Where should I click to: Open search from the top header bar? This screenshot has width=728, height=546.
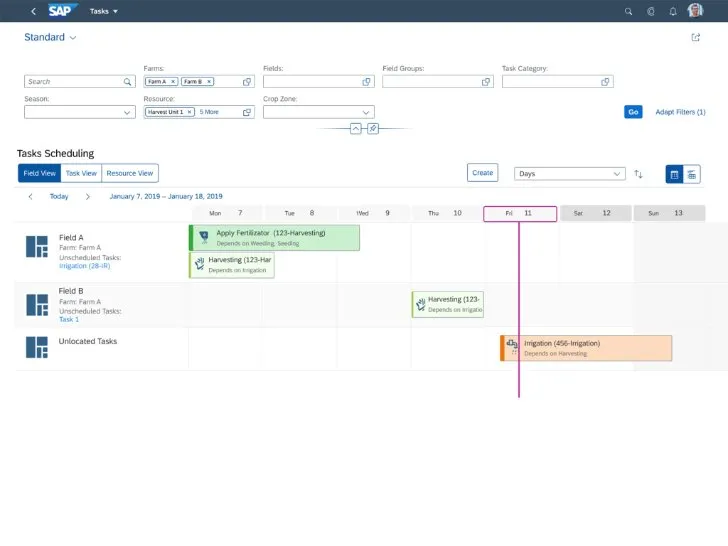628,11
